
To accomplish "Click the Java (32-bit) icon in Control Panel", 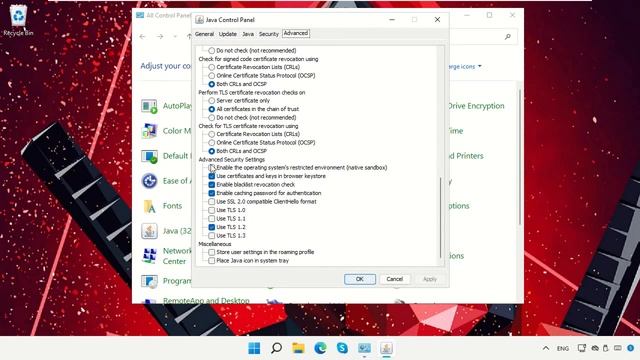I will [149, 231].
